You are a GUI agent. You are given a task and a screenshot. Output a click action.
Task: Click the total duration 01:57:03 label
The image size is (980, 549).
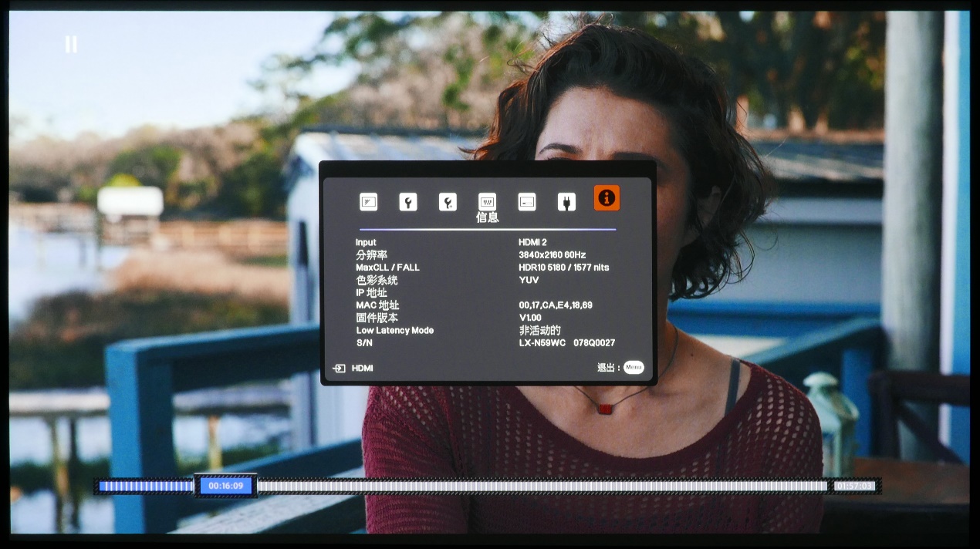point(855,486)
